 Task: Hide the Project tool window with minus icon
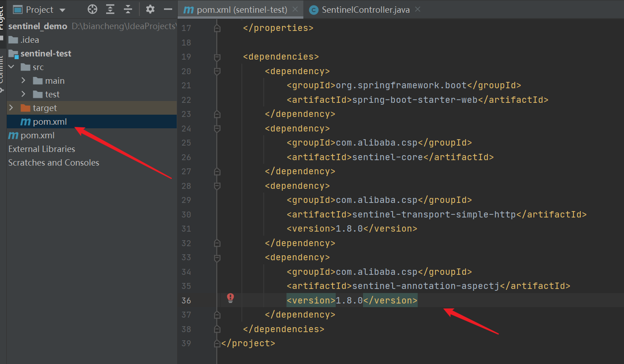point(168,10)
